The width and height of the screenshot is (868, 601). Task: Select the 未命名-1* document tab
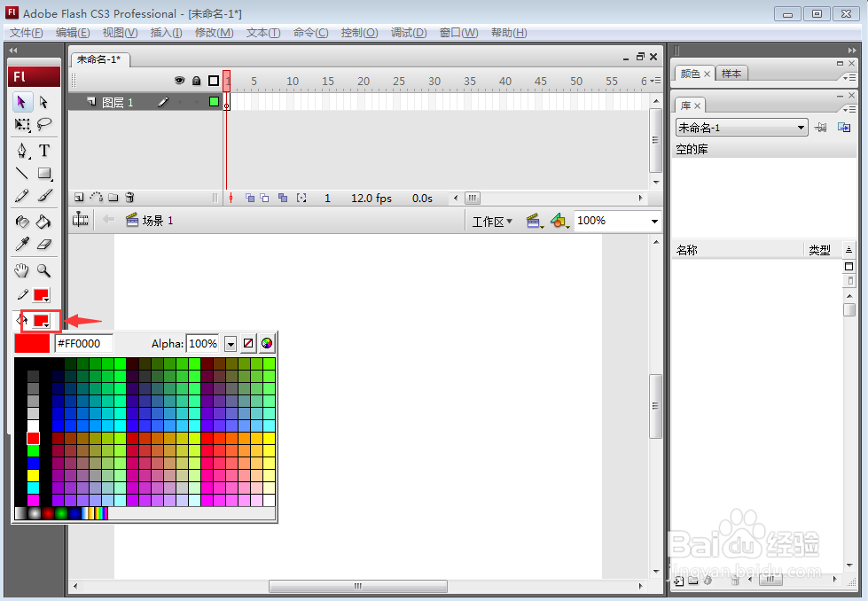[98, 59]
